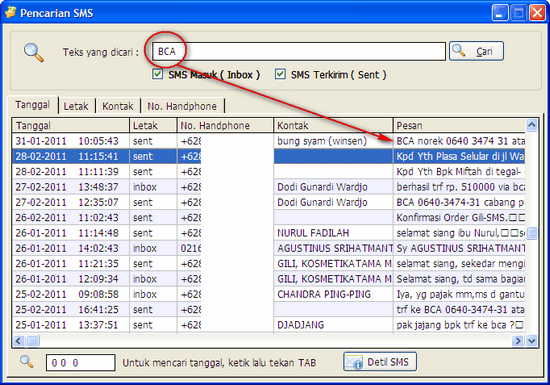Viewport: 550px width, 385px height.
Task: Select row dated 31-01-2011 10:05:43
Action: tap(269, 141)
